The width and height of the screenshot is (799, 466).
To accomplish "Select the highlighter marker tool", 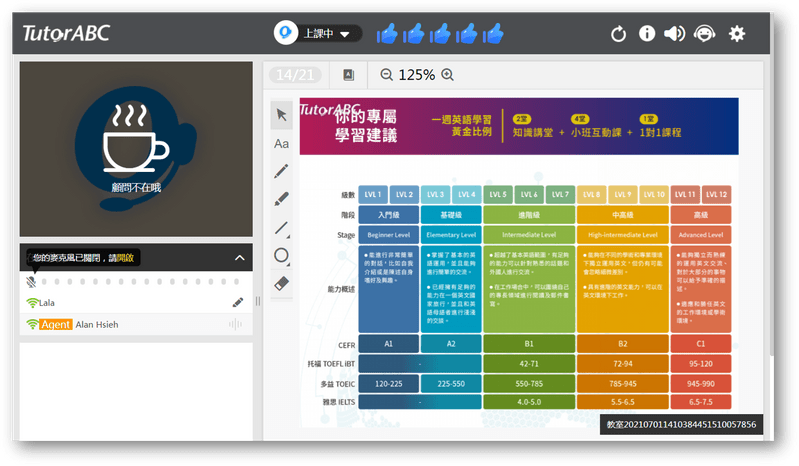I will tap(282, 199).
